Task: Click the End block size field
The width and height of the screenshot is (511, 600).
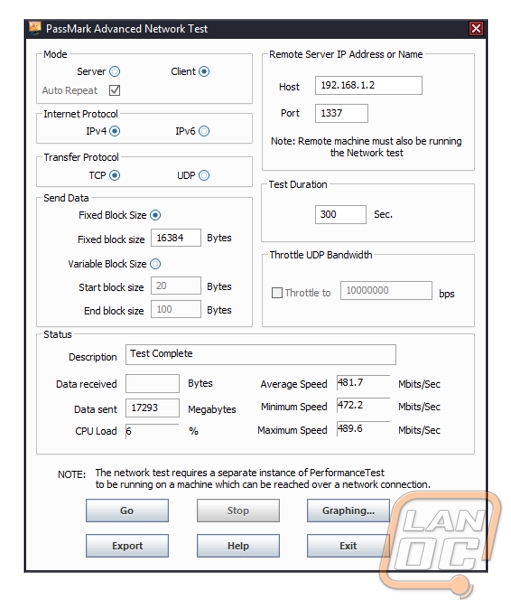Action: tap(176, 309)
